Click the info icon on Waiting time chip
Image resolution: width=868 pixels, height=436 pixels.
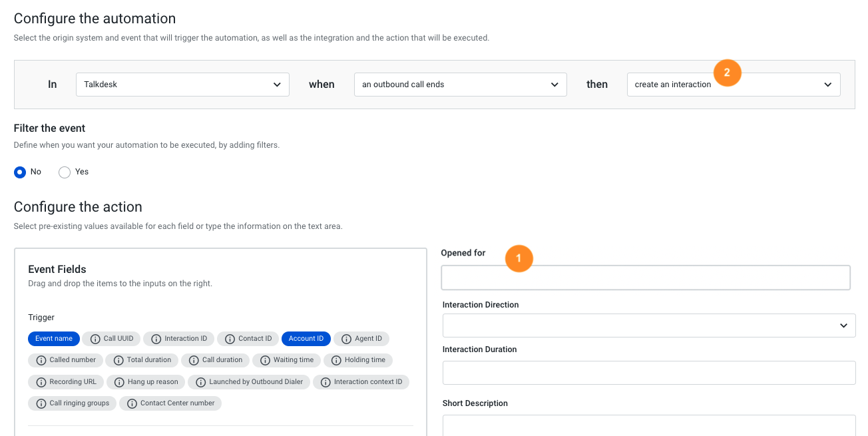point(265,360)
